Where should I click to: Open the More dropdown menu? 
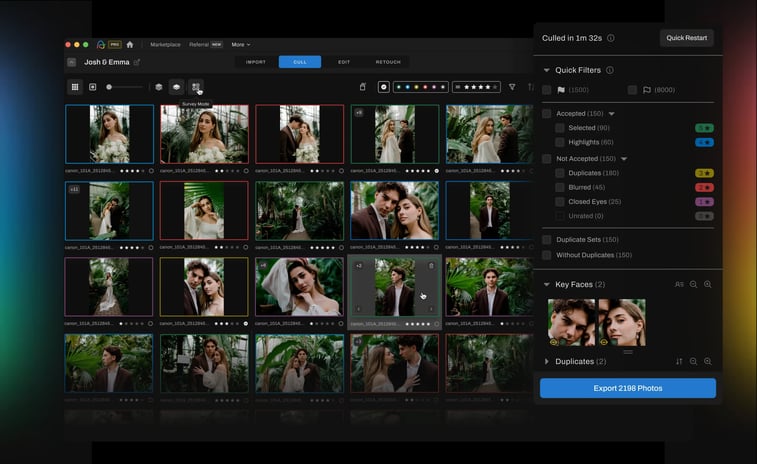(x=241, y=45)
